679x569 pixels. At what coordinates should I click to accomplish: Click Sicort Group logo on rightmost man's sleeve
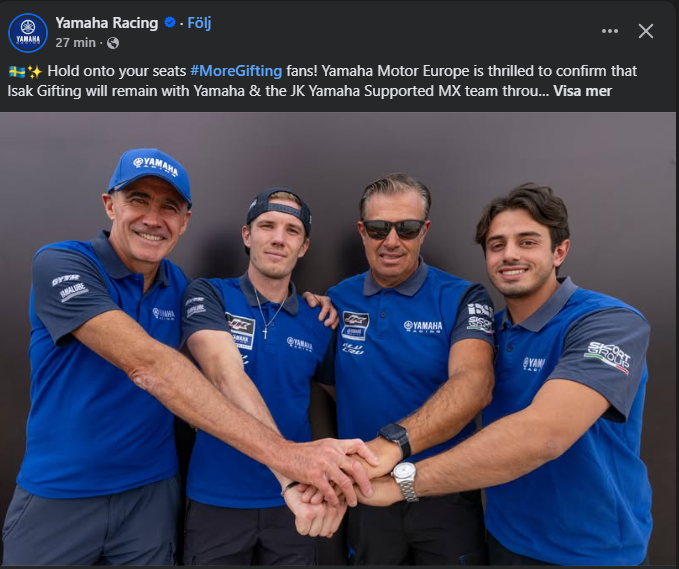pos(608,357)
